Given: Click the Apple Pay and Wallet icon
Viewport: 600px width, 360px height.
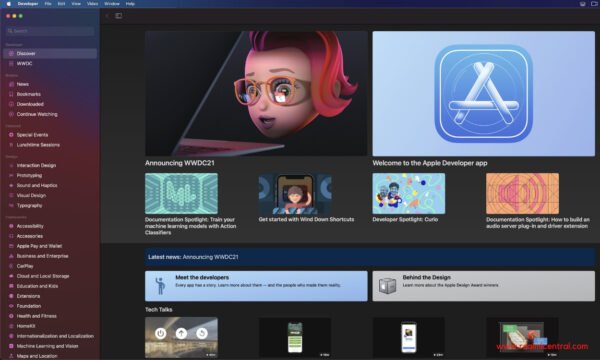Looking at the screenshot, I should pos(11,246).
